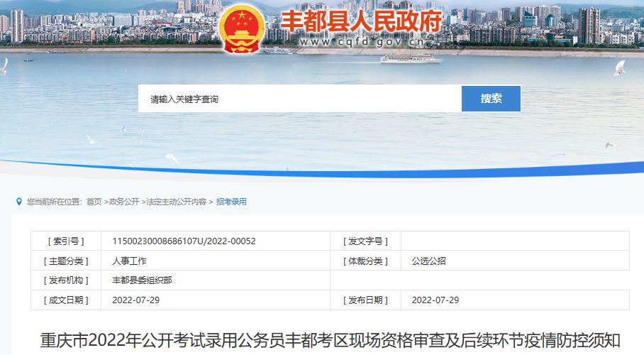Open the 首页 breadcrumb link

point(94,202)
